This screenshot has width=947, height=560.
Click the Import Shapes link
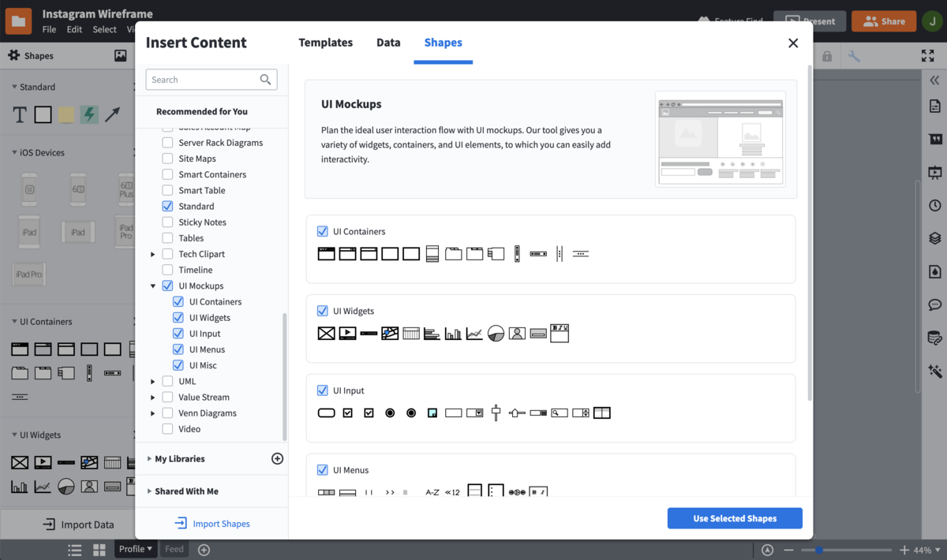(211, 523)
